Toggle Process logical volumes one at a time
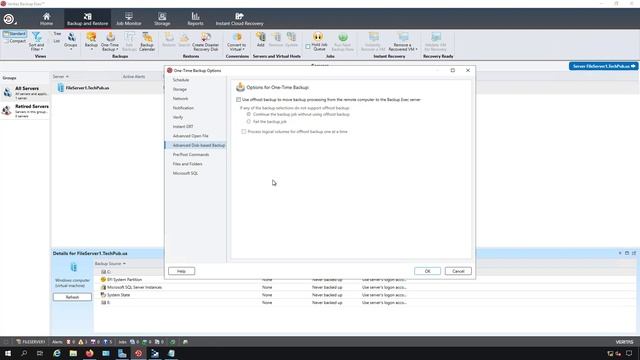 pos(244,132)
